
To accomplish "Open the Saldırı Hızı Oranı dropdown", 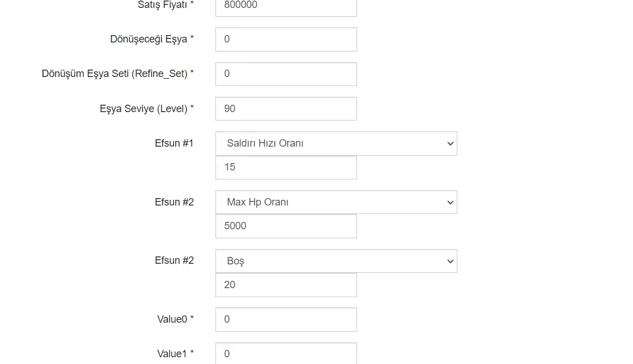I will [335, 144].
